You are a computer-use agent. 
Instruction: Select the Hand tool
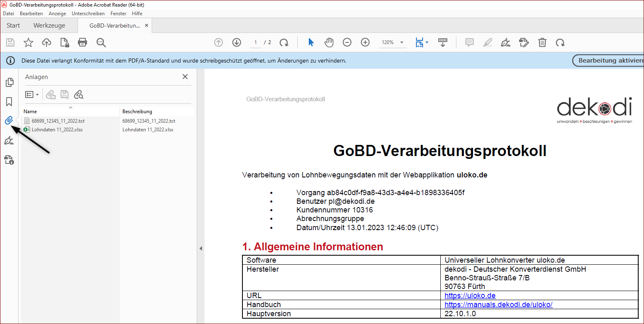329,42
